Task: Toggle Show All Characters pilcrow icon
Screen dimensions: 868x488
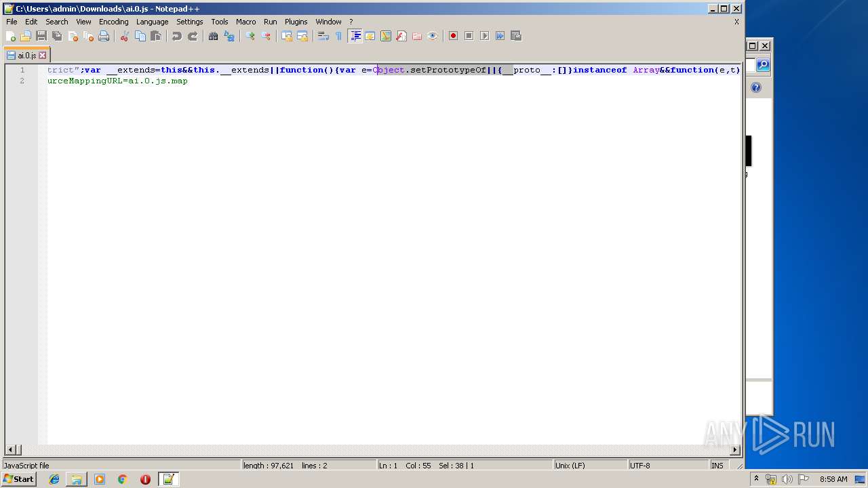Action: point(339,36)
